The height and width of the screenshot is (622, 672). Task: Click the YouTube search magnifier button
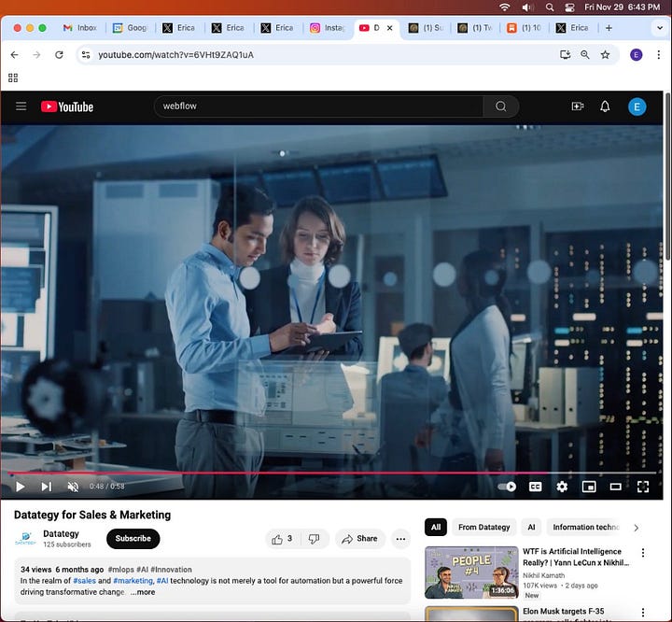click(x=500, y=106)
